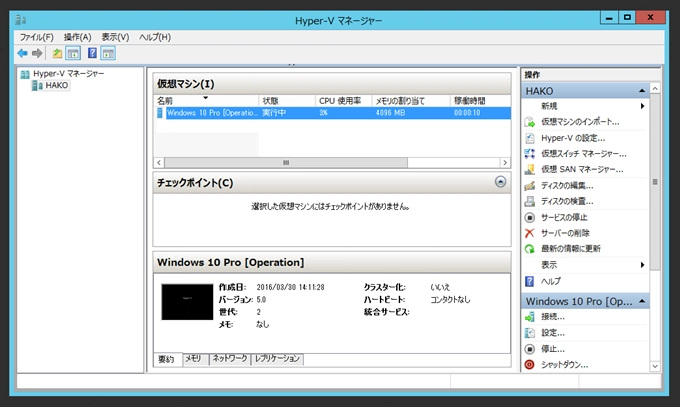Click the VM console thumbnail preview
This screenshot has width=680, height=407.
(187, 302)
